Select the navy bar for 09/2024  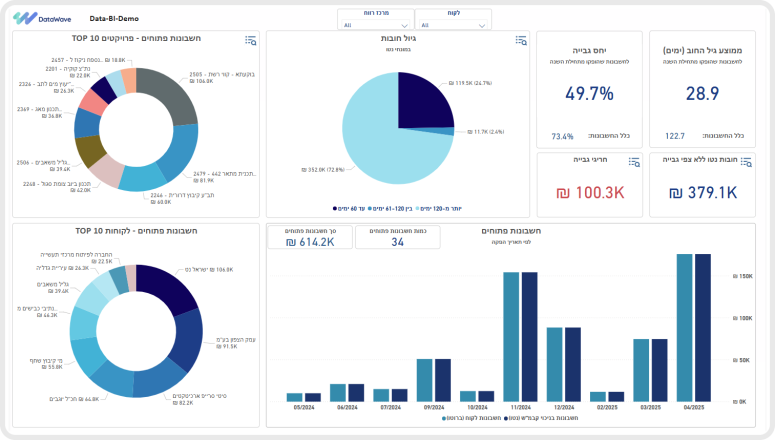(443, 380)
